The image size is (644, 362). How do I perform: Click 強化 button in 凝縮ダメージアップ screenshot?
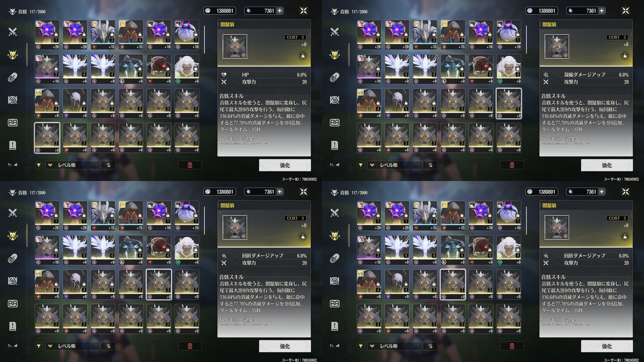[x=606, y=165]
